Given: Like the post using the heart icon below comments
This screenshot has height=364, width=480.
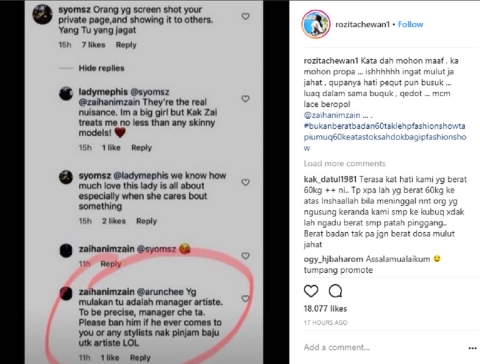Looking at the screenshot, I should click(311, 291).
